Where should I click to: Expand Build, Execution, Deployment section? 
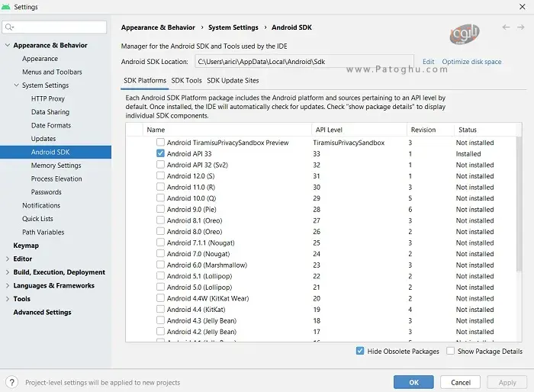click(x=8, y=272)
